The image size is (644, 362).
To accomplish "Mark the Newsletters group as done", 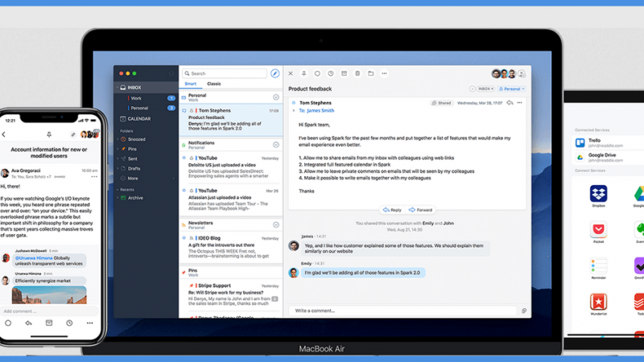I will tap(276, 224).
